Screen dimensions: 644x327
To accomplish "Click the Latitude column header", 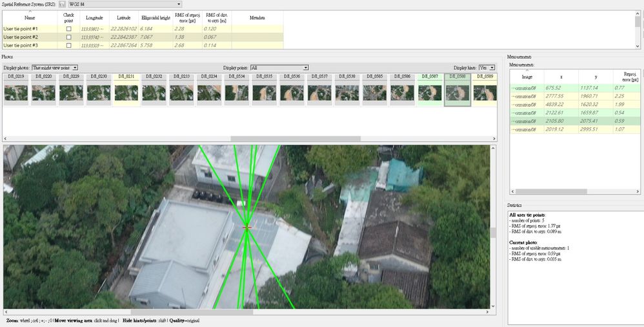I will point(123,17).
